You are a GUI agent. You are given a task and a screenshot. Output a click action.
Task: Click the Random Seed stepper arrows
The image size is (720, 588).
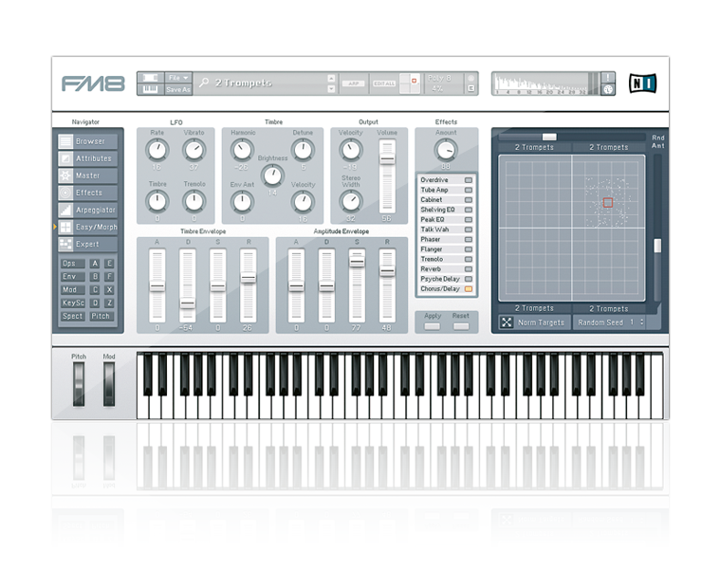pyautogui.click(x=642, y=322)
